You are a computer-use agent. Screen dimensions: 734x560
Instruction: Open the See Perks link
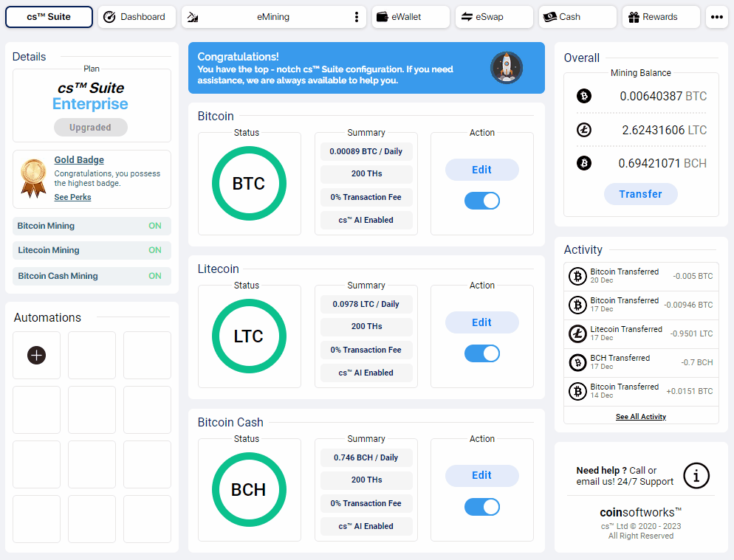(x=72, y=197)
